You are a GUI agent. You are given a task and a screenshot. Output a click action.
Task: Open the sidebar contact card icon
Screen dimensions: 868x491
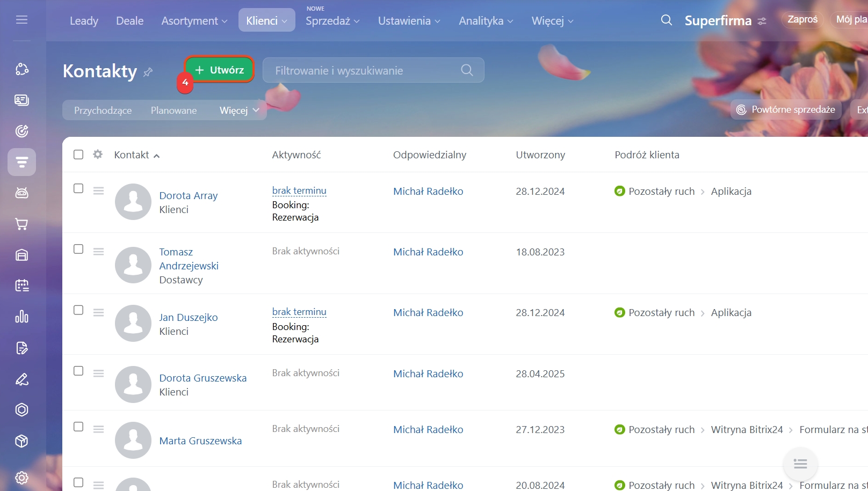tap(21, 100)
